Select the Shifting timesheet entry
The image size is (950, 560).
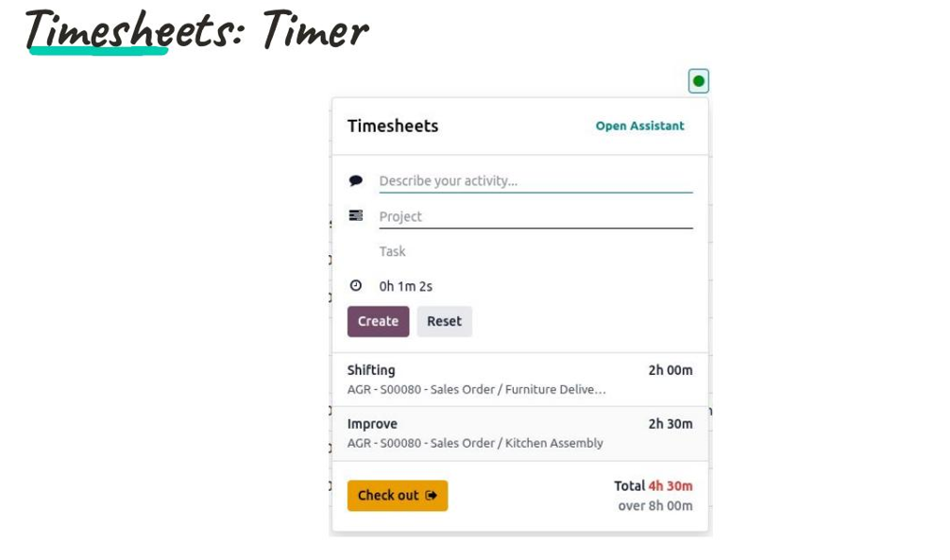371,370
